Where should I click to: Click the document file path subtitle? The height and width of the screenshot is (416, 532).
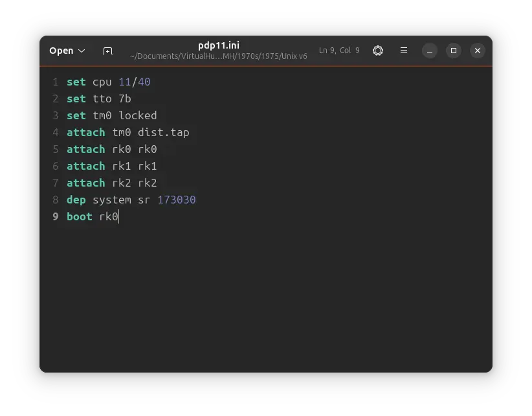pyautogui.click(x=218, y=56)
